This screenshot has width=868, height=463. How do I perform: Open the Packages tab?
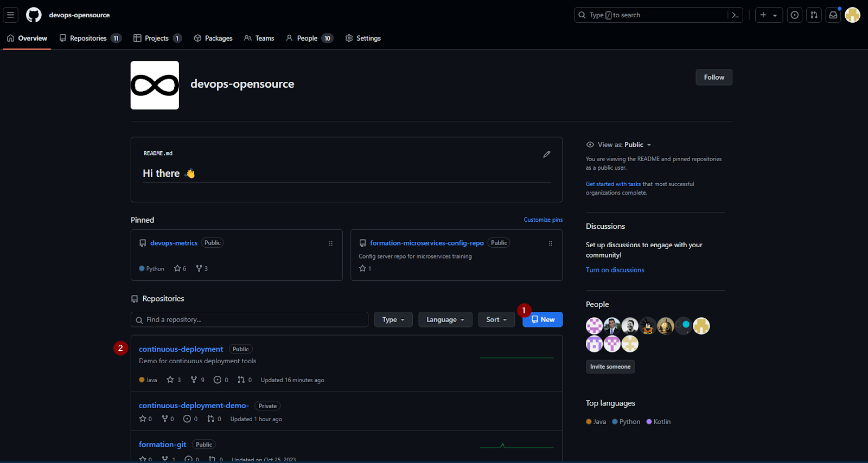[213, 38]
